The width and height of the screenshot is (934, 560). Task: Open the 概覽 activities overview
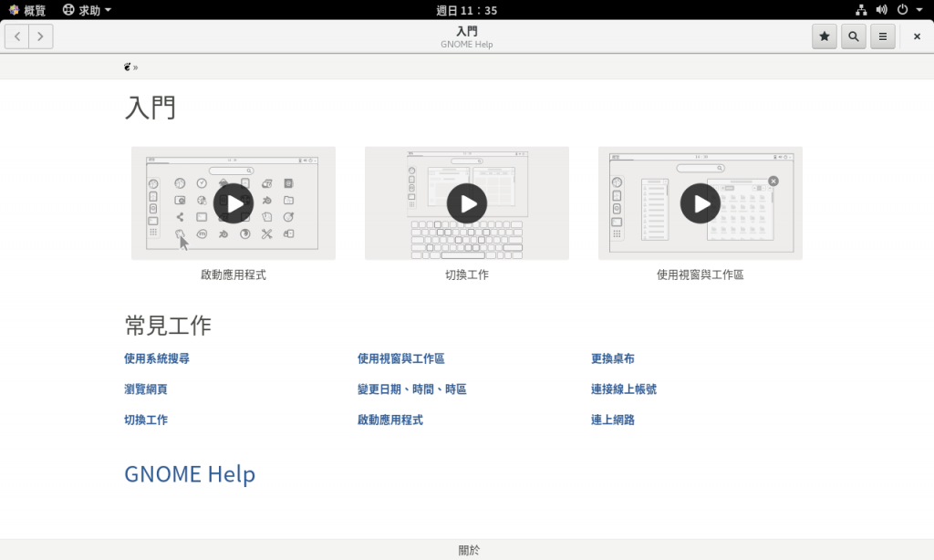(x=27, y=10)
